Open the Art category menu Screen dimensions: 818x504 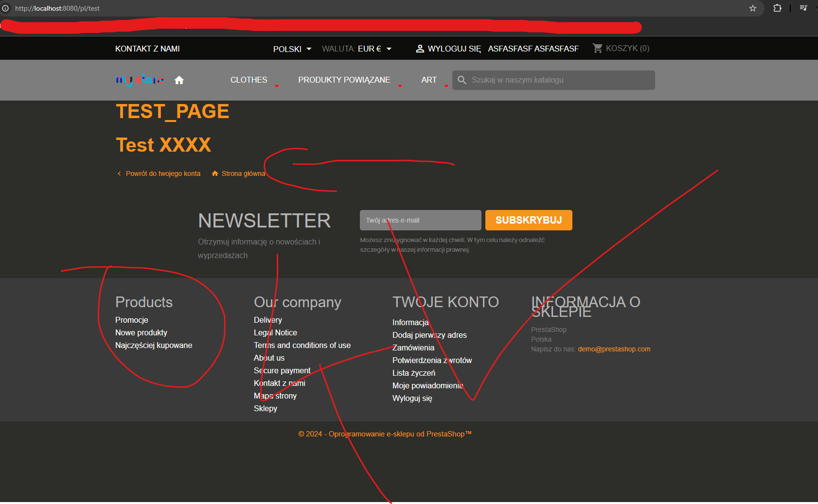(x=429, y=80)
